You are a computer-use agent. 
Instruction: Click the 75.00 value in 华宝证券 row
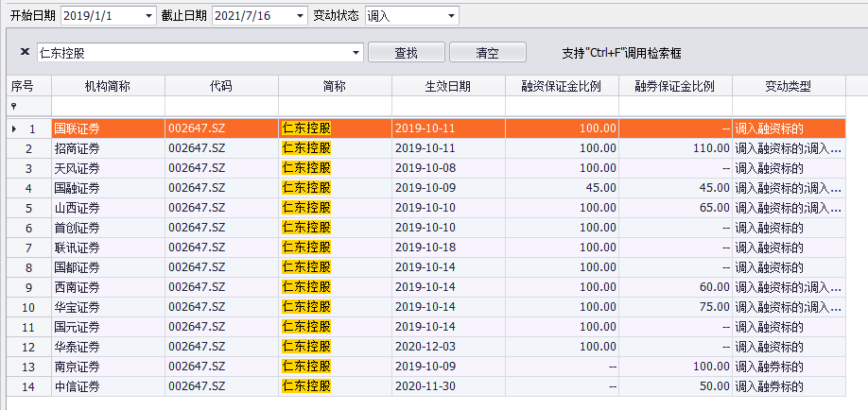[x=714, y=307]
